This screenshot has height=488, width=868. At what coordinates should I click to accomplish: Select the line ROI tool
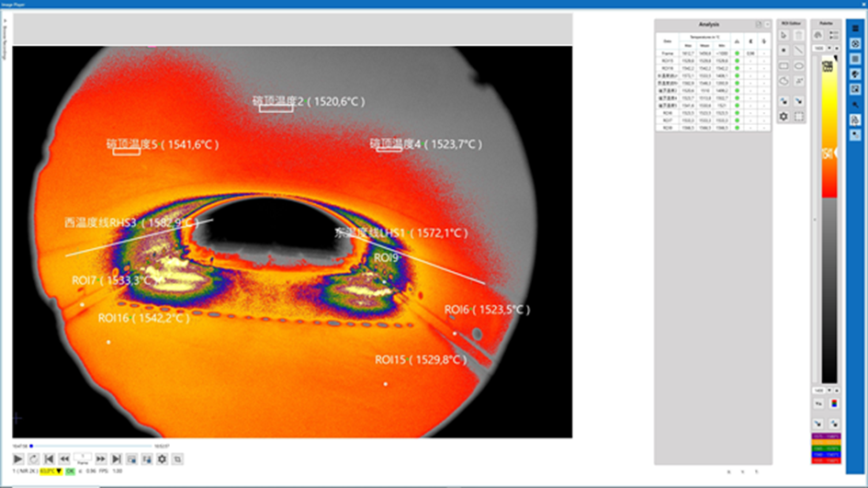799,51
